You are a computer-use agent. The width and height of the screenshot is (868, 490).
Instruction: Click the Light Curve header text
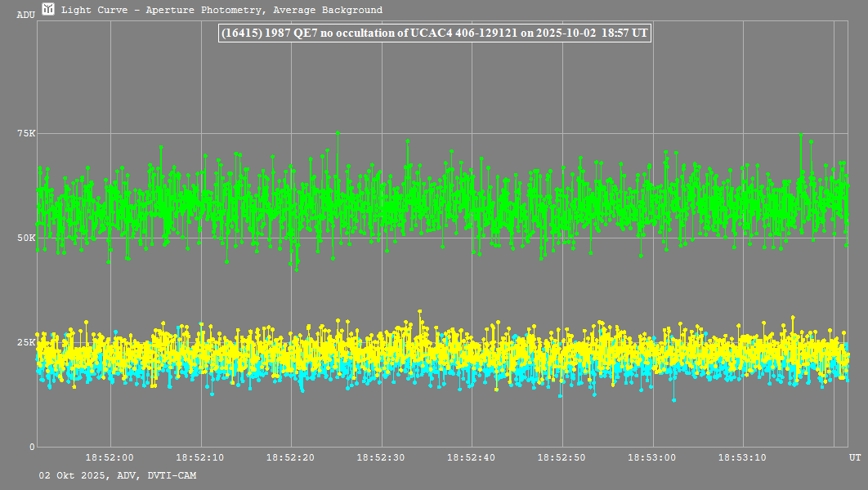221,11
